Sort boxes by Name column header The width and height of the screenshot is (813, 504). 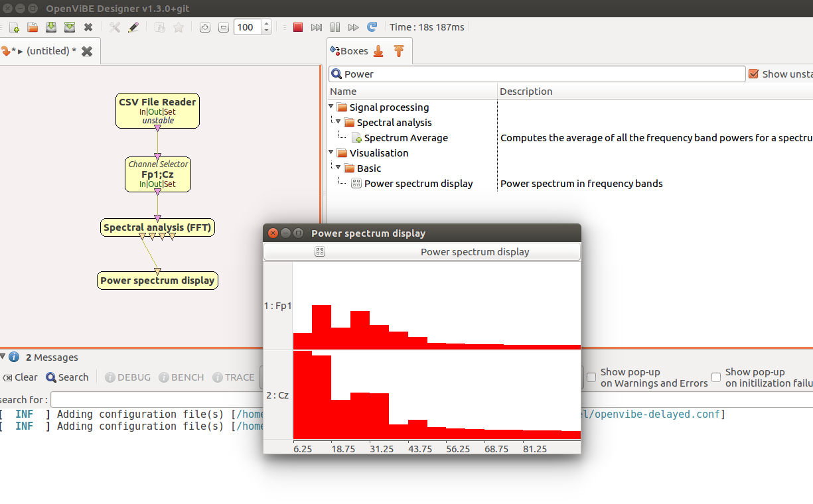tap(412, 92)
